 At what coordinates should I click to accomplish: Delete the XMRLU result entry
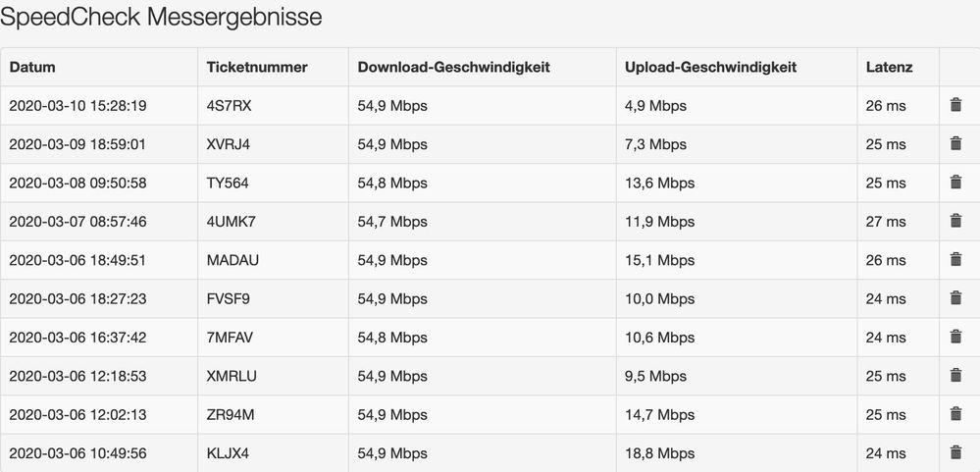955,375
